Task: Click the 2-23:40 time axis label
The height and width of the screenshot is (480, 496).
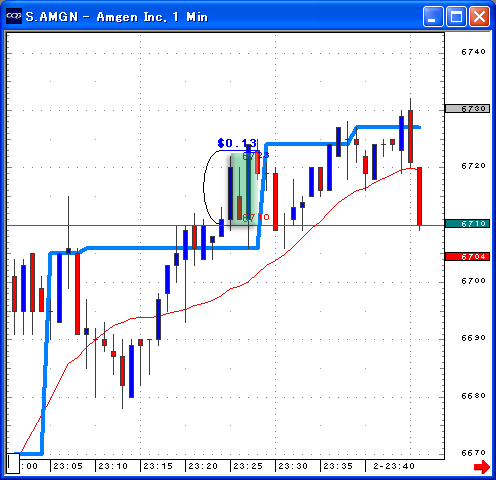Action: click(x=394, y=466)
